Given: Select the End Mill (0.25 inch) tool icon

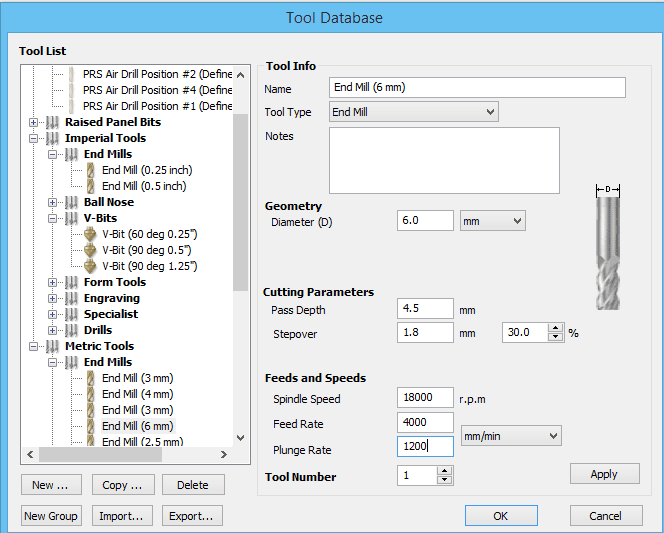Looking at the screenshot, I should 90,170.
